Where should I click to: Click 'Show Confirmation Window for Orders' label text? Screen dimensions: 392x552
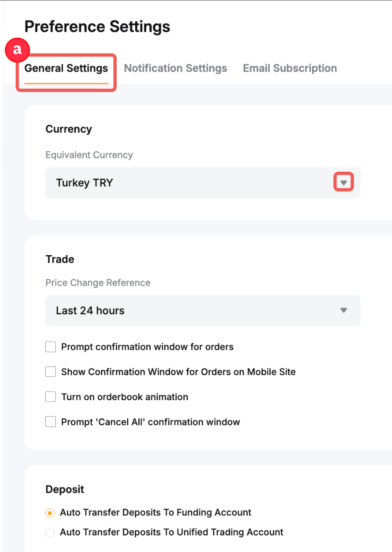tap(178, 372)
